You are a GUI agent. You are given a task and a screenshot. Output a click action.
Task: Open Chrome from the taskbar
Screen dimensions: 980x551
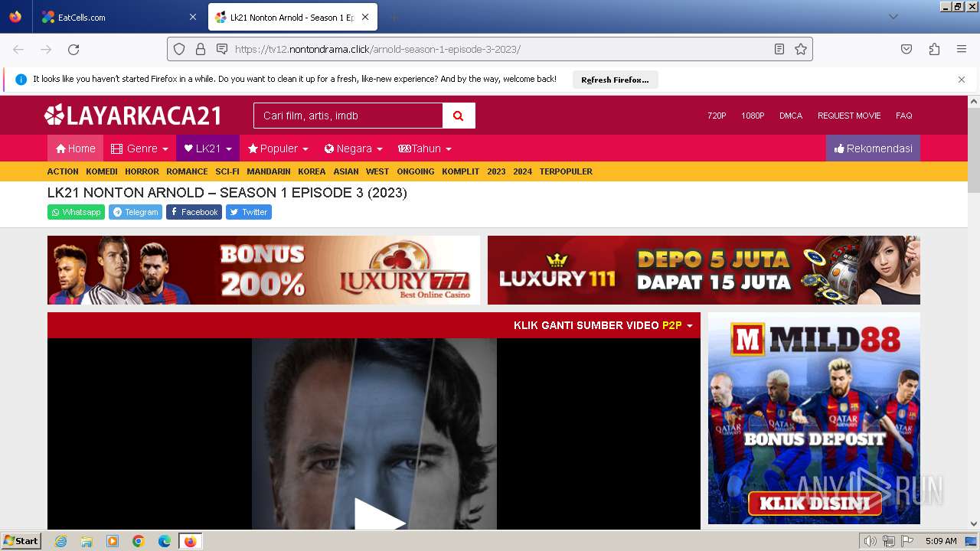point(139,541)
